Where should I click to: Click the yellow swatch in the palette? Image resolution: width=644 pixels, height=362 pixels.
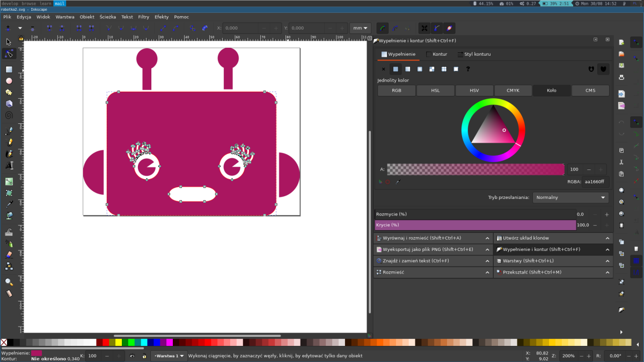(x=119, y=343)
